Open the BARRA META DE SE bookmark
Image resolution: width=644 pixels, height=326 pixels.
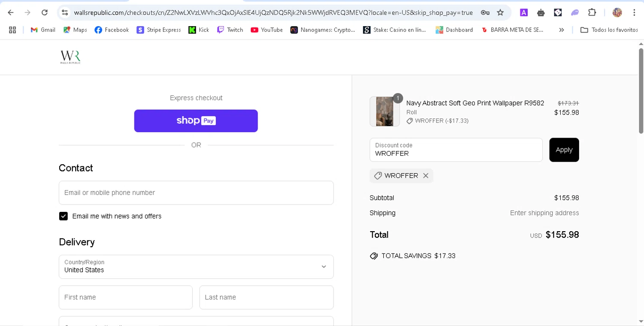512,30
